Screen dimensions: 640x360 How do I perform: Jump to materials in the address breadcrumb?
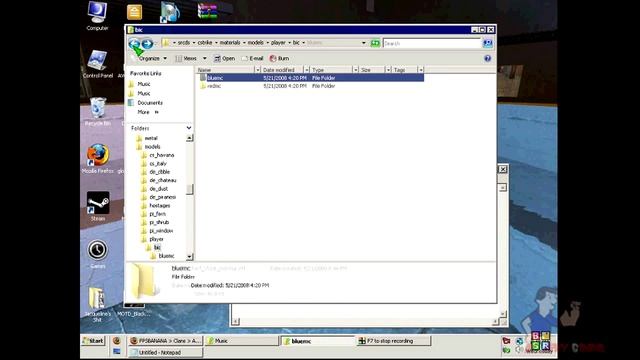(x=230, y=42)
